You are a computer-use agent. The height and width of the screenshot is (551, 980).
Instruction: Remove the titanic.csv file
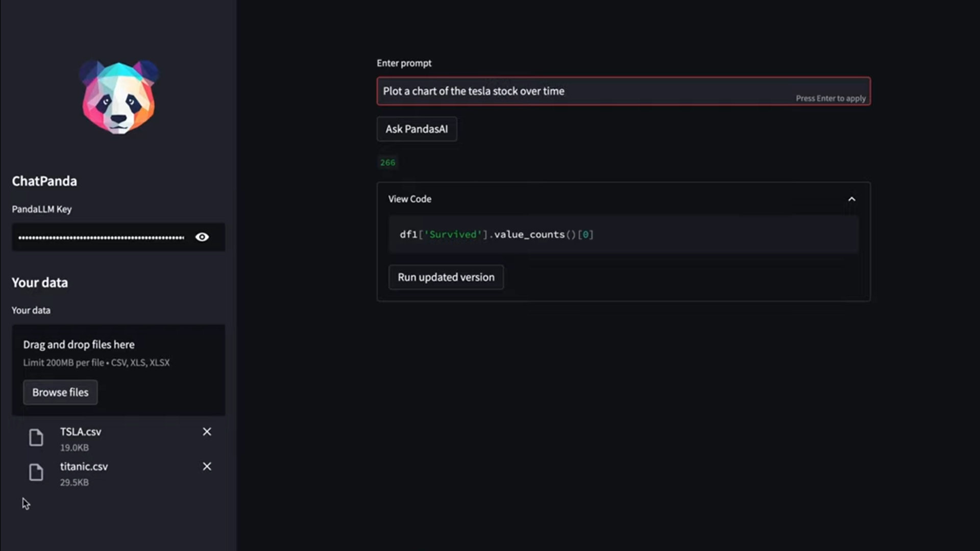point(207,466)
